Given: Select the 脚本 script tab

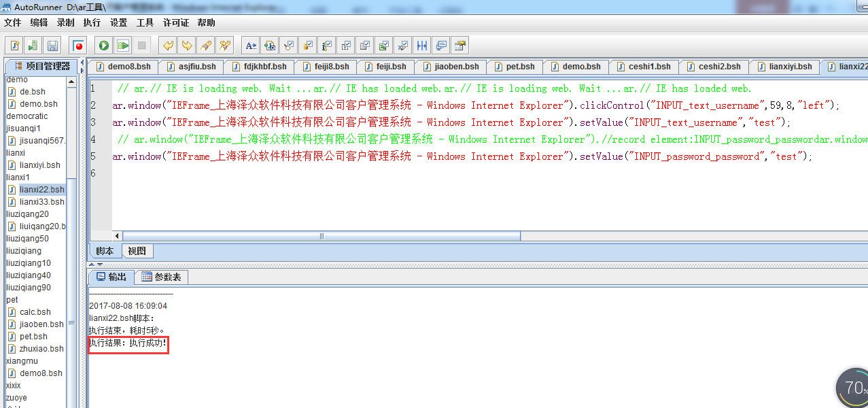Looking at the screenshot, I should [x=105, y=251].
